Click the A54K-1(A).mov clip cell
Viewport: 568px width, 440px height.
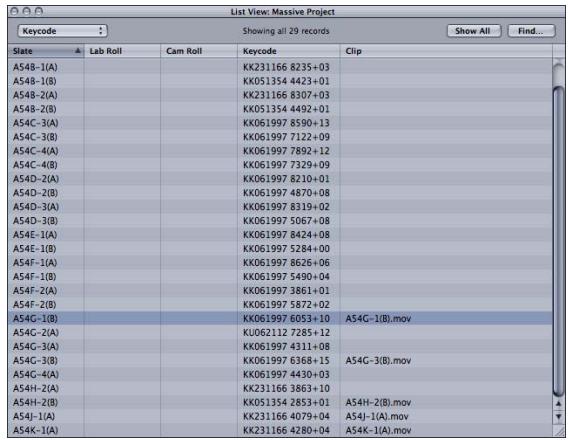(378, 430)
